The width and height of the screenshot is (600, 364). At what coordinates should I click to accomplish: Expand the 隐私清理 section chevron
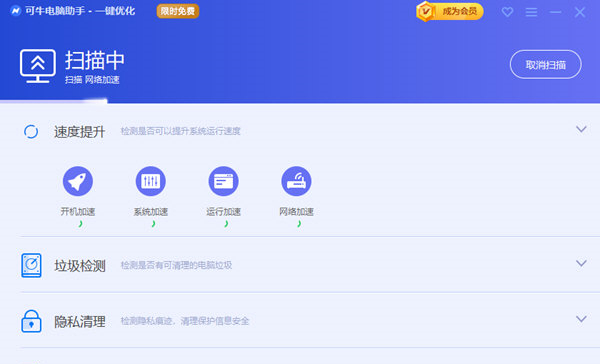click(581, 319)
